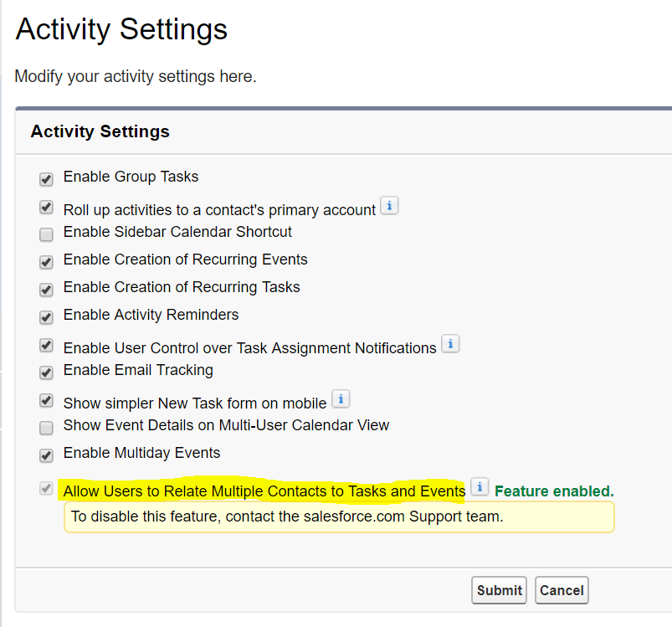
Task: Click info icon beside simpler New Task form
Action: point(341,398)
